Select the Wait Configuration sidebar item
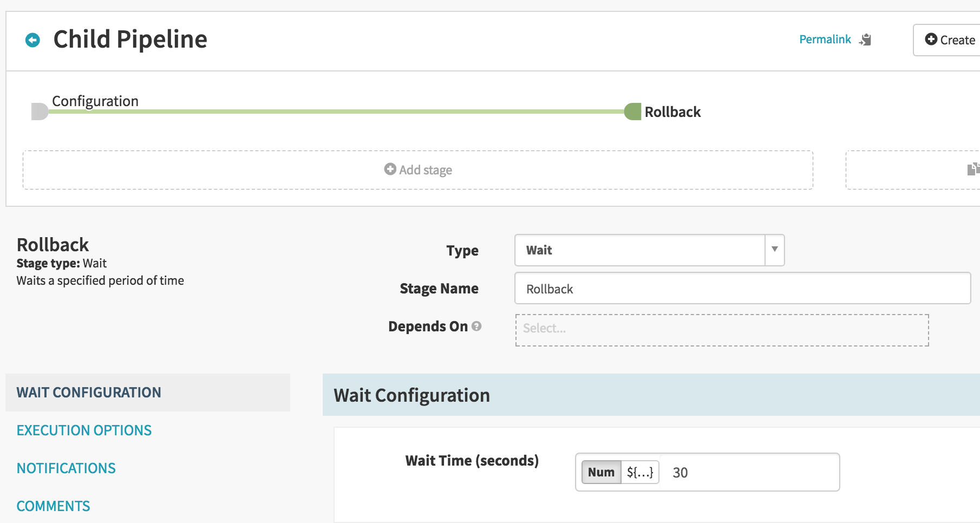The image size is (980, 523). pyautogui.click(x=147, y=393)
